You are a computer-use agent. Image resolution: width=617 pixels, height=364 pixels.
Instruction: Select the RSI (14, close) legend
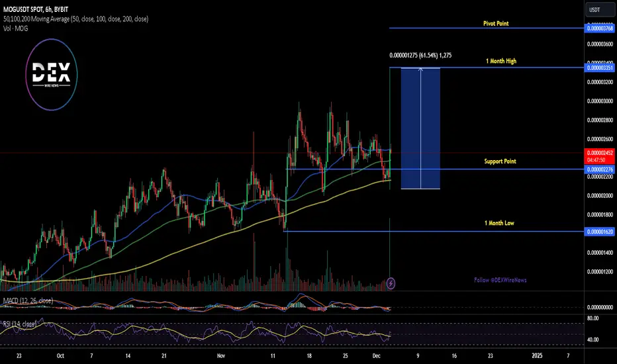point(20,324)
